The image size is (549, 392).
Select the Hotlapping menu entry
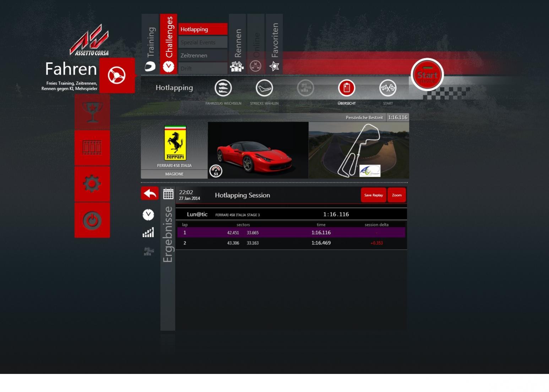(203, 29)
